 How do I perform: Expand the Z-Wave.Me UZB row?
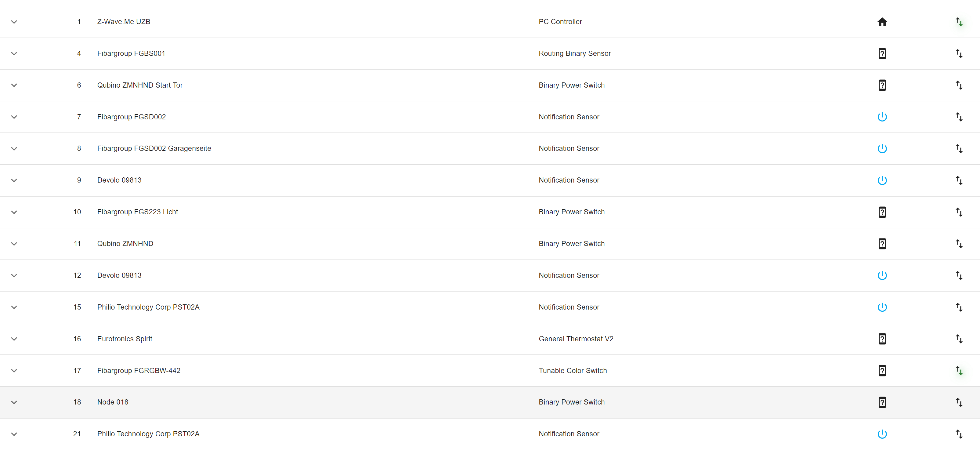[x=14, y=22]
